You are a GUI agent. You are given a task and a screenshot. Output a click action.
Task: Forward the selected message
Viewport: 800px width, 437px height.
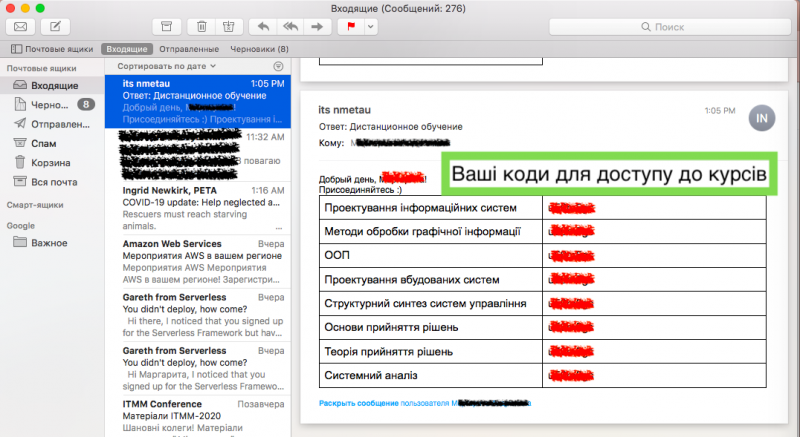[x=317, y=27]
